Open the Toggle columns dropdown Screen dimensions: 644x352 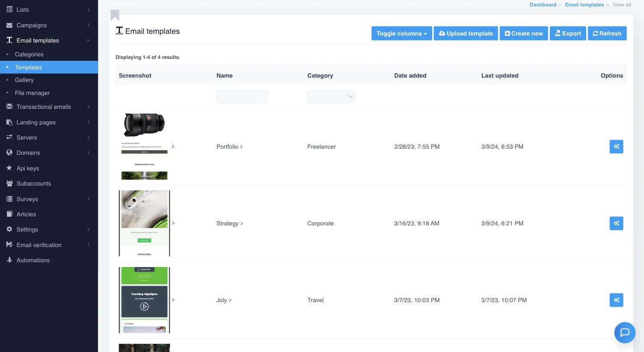coord(402,33)
